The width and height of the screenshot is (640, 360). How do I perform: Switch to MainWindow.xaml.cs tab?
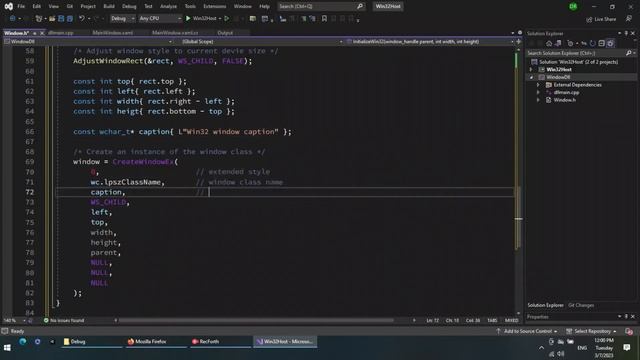(175, 33)
